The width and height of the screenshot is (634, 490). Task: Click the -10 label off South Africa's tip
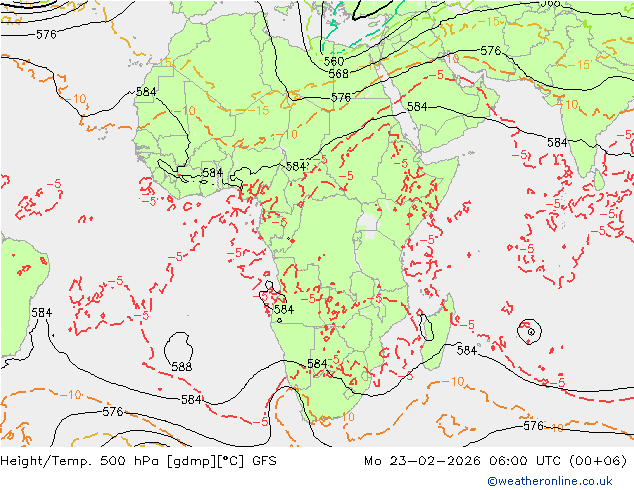tap(346, 416)
